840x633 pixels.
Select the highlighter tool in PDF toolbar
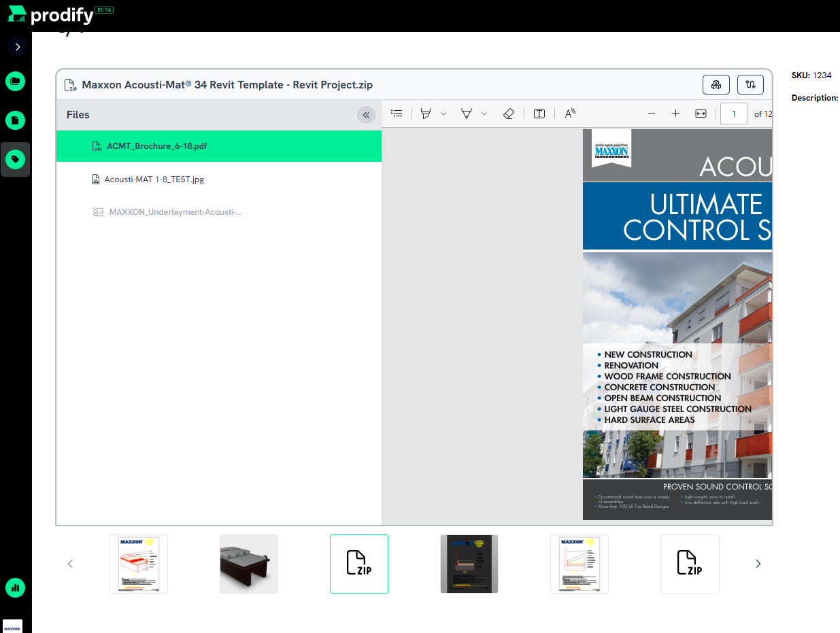point(426,114)
